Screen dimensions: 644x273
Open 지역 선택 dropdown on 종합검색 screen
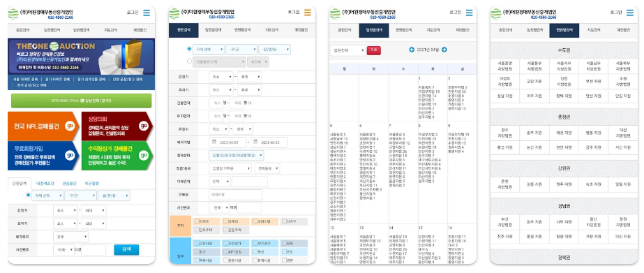[x=208, y=50]
